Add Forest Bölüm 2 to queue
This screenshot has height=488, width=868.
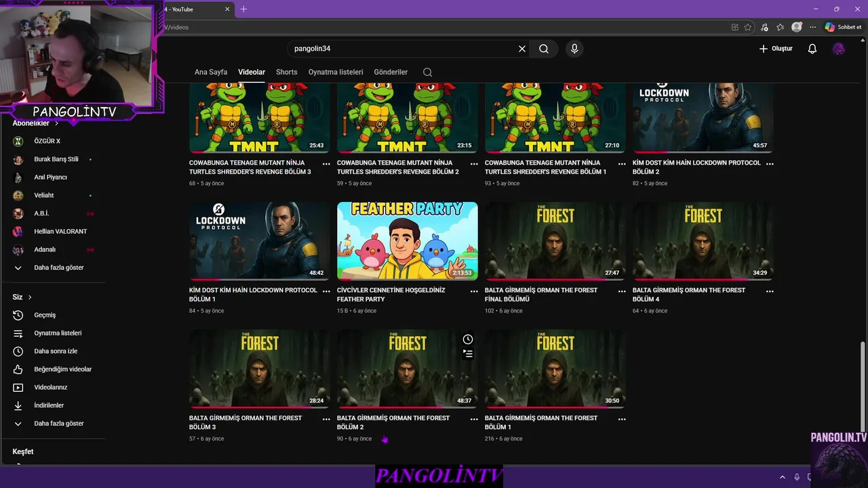[468, 353]
